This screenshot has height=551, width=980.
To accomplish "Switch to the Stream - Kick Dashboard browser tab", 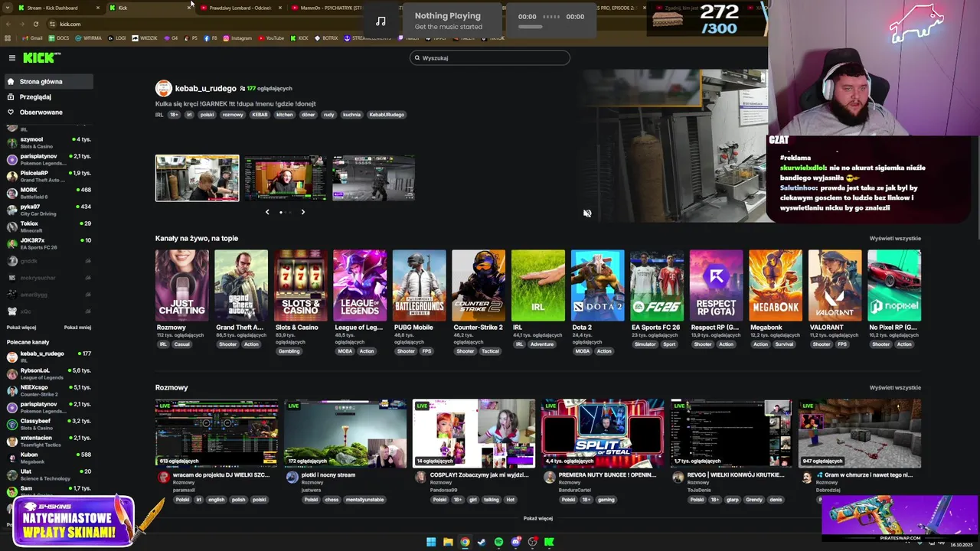I will tap(57, 8).
